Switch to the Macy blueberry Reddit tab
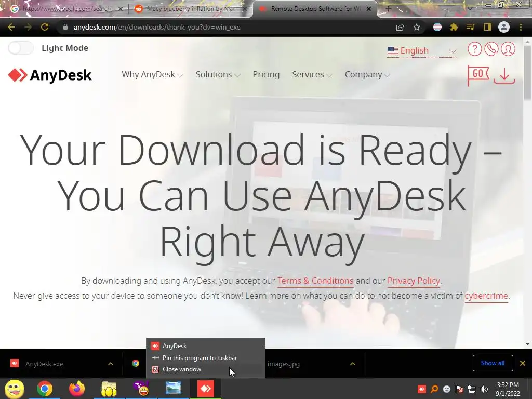This screenshot has height=399, width=532. pos(191,9)
